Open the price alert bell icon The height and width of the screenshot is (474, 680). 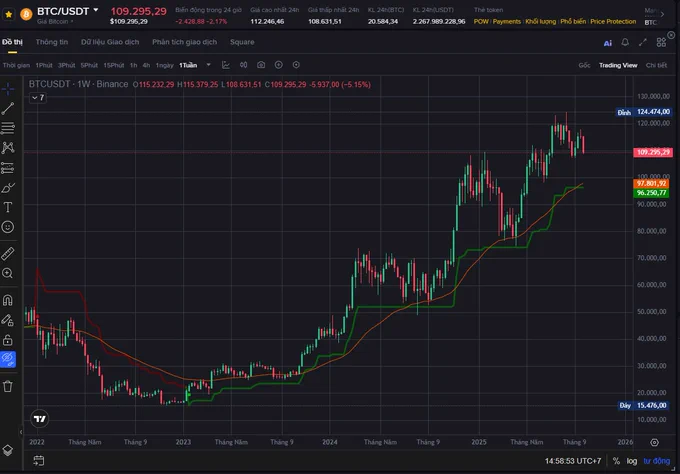pyautogui.click(x=625, y=42)
